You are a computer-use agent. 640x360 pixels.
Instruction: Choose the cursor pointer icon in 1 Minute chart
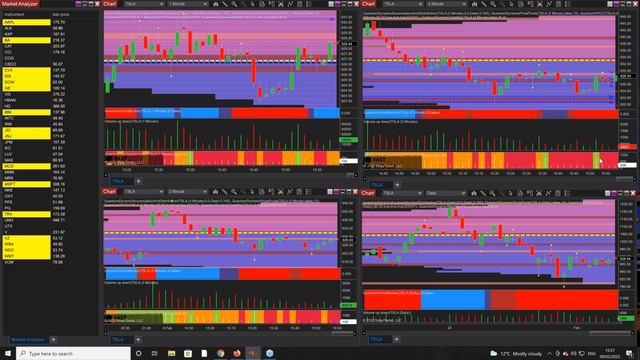253,4
